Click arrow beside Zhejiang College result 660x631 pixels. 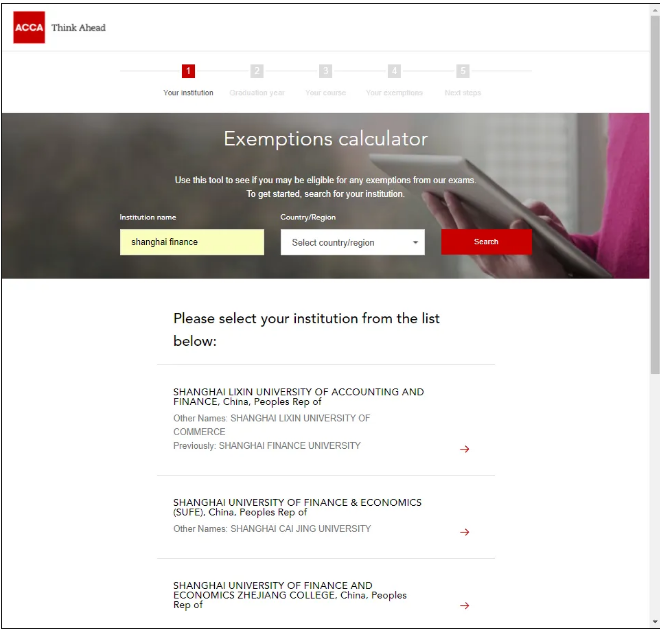464,605
